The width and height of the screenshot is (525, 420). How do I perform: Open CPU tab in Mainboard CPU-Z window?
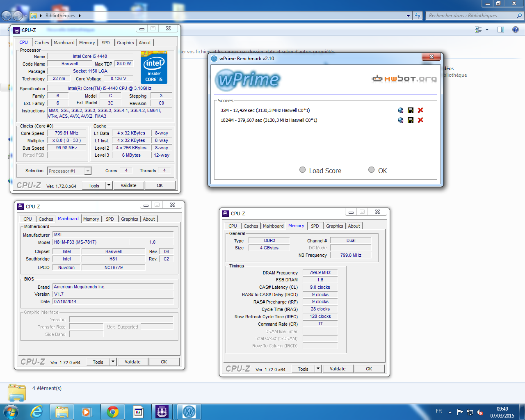click(27, 219)
